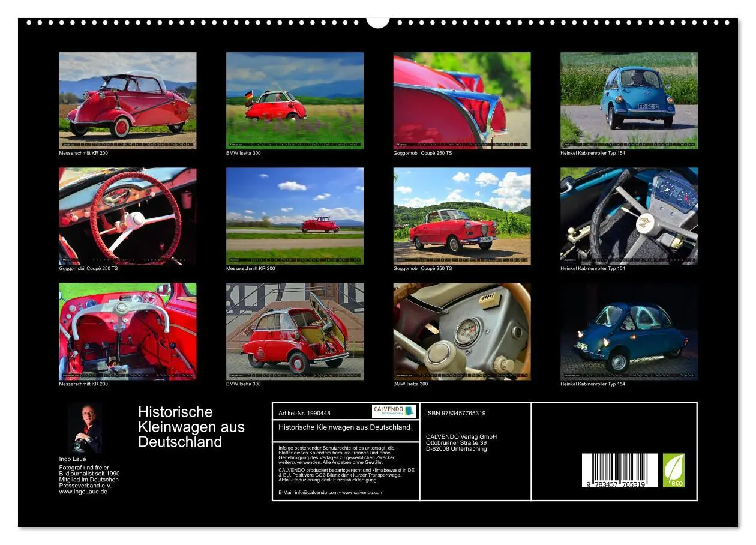Click the E-Mail info@calvendo.com contact line
This screenshot has height=545, width=756.
(331, 492)
